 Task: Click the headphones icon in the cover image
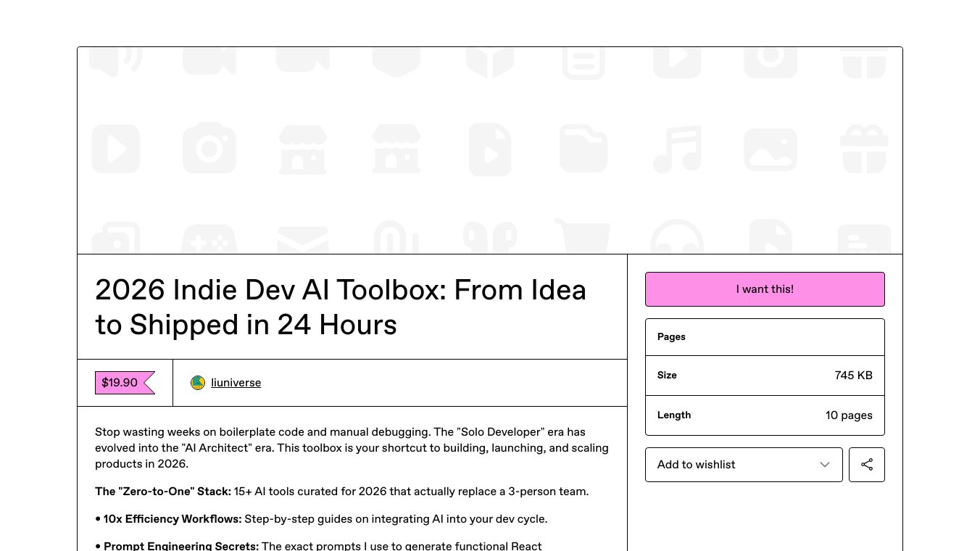coord(676,239)
